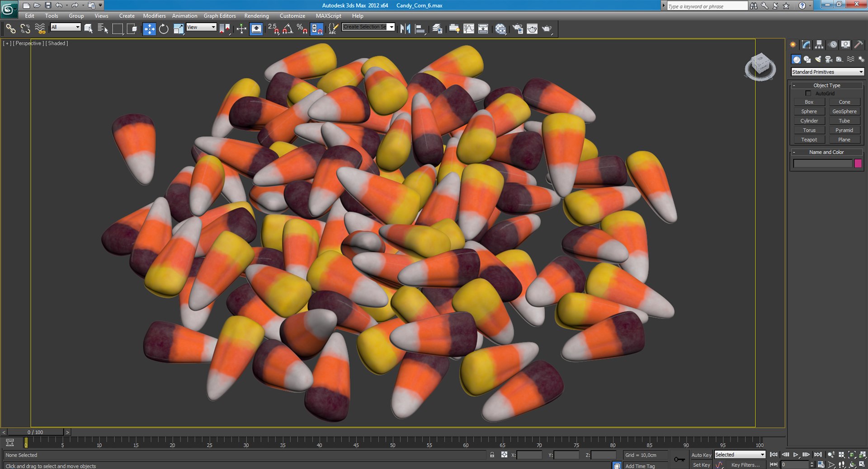Open the Selected key filter dropdown
Image resolution: width=868 pixels, height=469 pixels.
tap(740, 455)
